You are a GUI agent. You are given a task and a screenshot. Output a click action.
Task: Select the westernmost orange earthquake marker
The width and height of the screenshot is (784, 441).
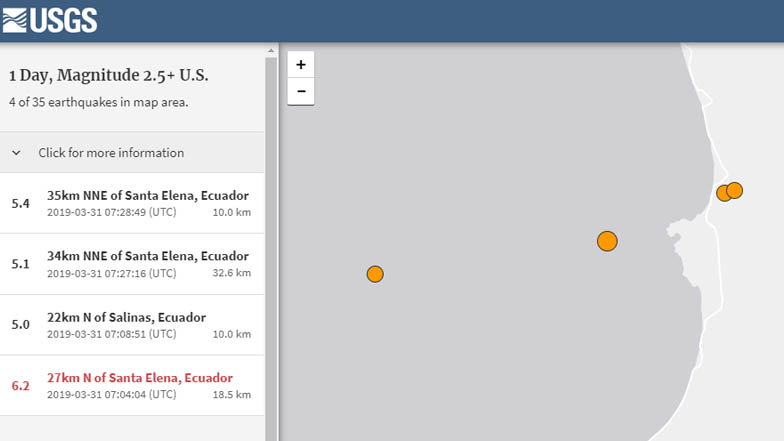(375, 274)
